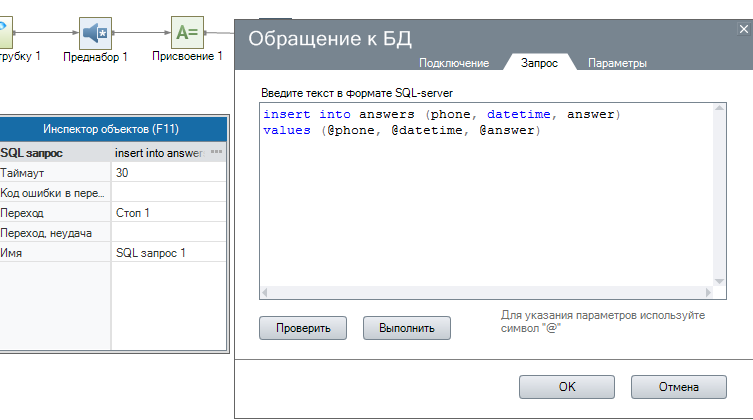Switch to the Подключение tab
Screen dimensions: 753x420
tap(454, 63)
